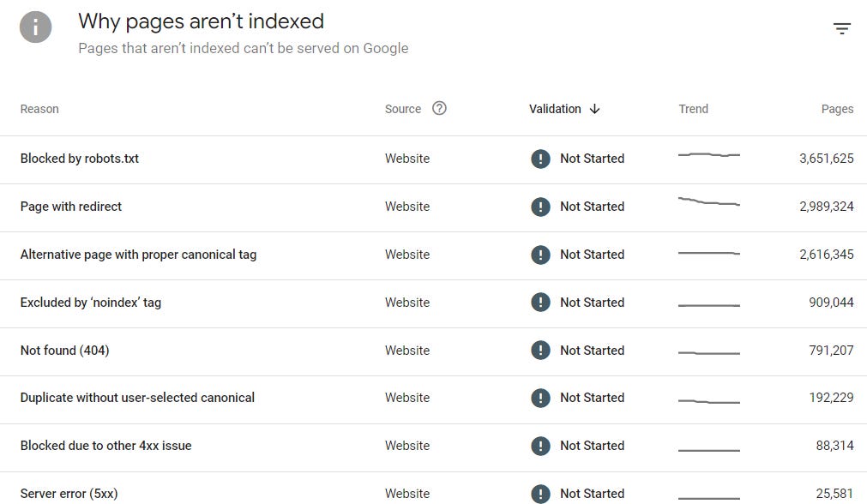Open Excluded by 'noindex' tag reason
The image size is (867, 504).
click(91, 303)
